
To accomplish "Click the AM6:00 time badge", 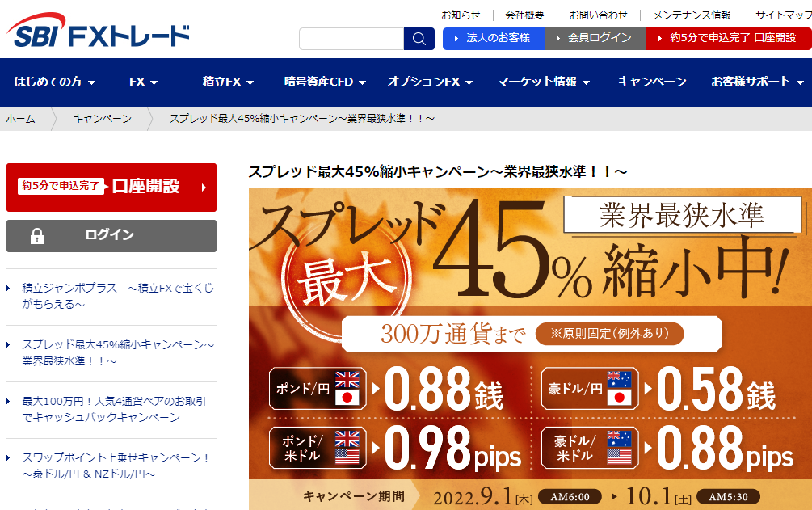I will (570, 496).
